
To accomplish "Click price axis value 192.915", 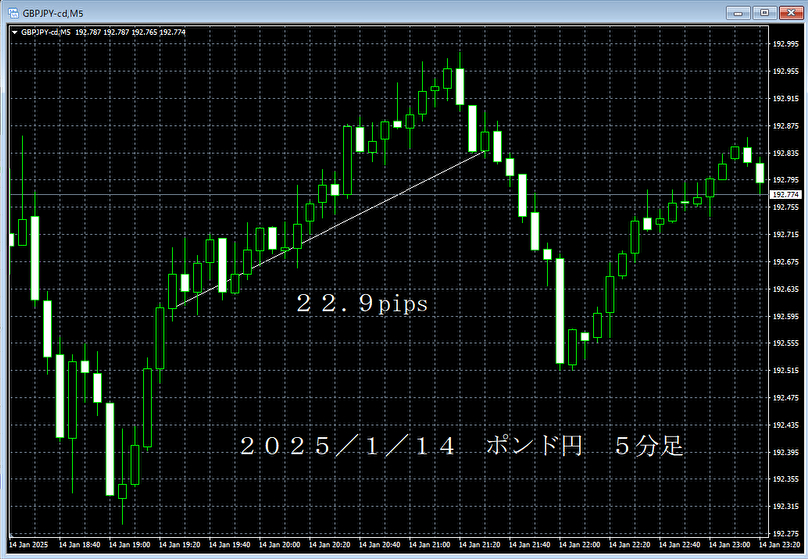I will point(786,99).
